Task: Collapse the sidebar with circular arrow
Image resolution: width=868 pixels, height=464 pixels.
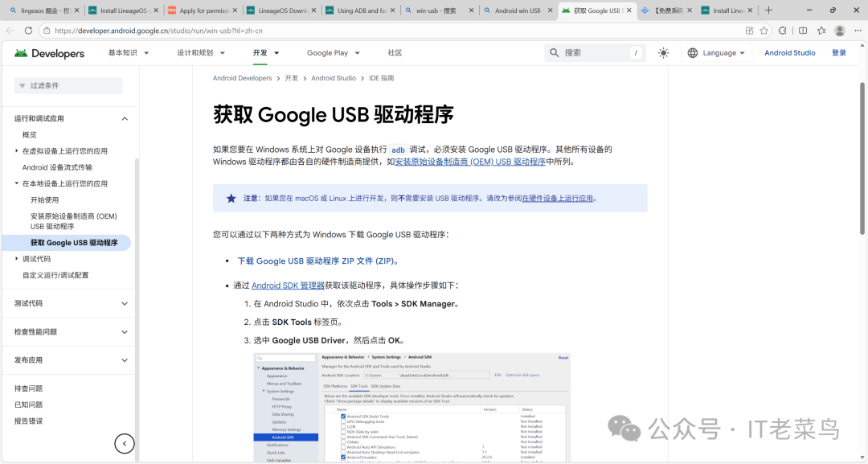Action: (x=124, y=443)
